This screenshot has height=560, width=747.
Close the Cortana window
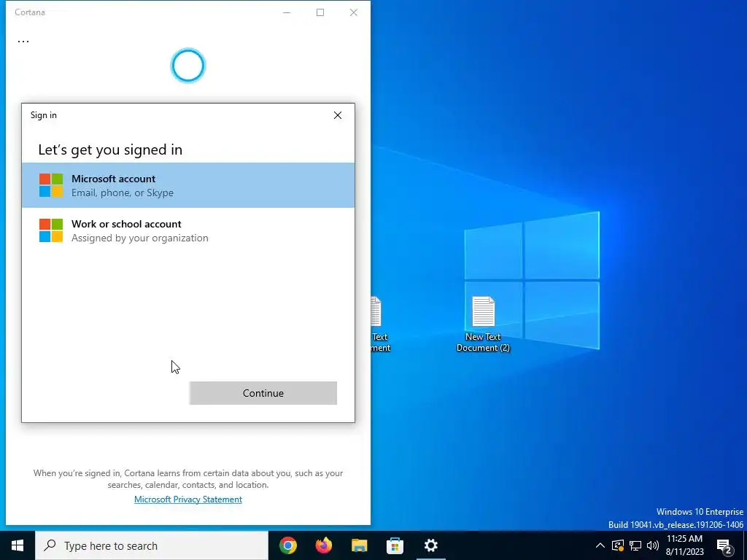[354, 12]
